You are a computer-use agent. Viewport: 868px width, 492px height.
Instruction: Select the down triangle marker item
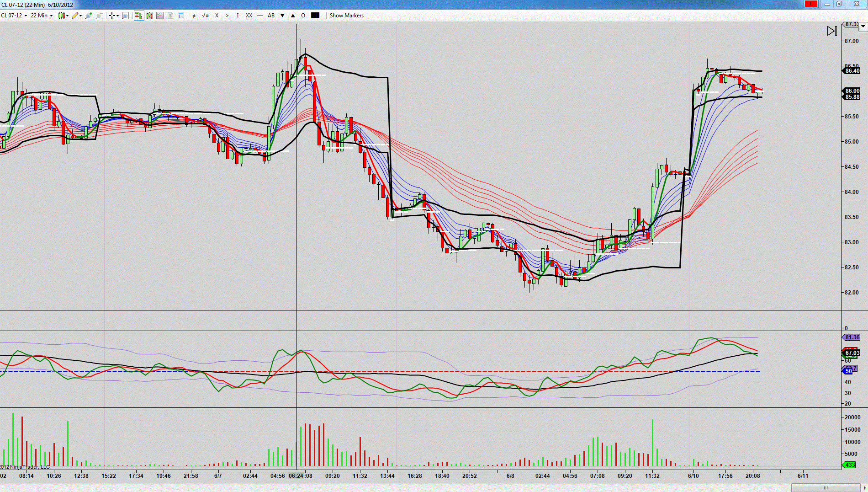coord(282,16)
